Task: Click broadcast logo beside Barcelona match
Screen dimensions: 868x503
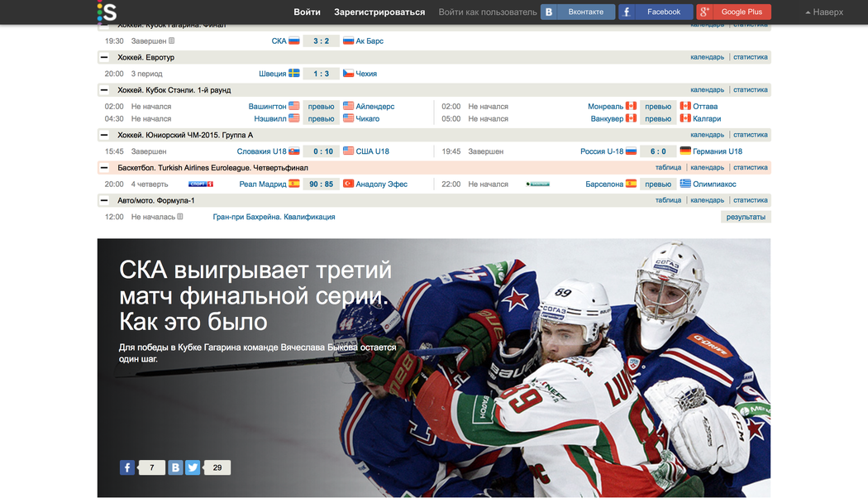Action: [537, 184]
